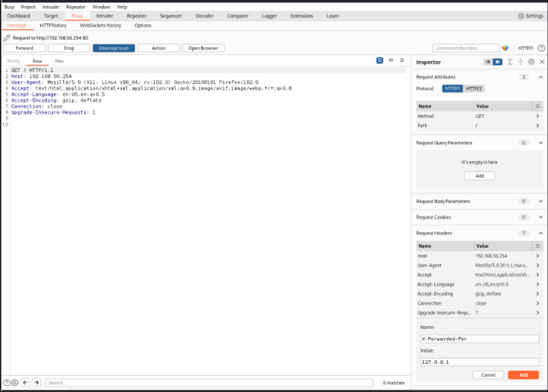
Task: Open the Path row chevron
Action: pyautogui.click(x=537, y=126)
